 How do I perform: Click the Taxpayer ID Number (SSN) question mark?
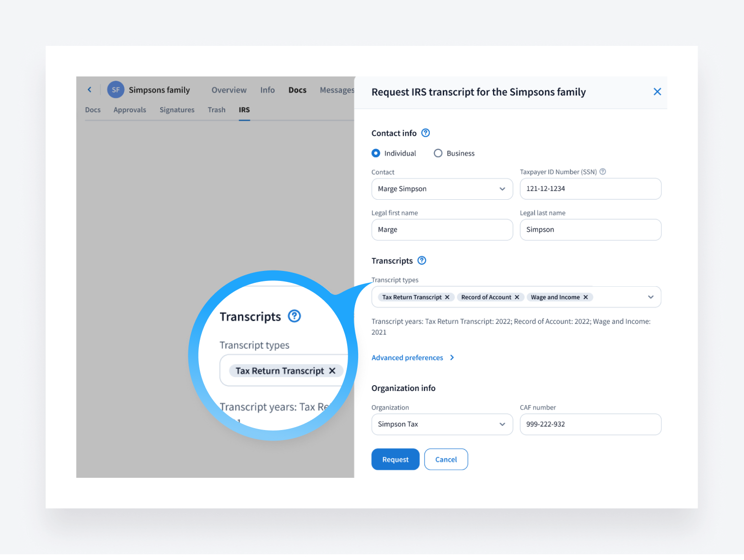coord(602,172)
